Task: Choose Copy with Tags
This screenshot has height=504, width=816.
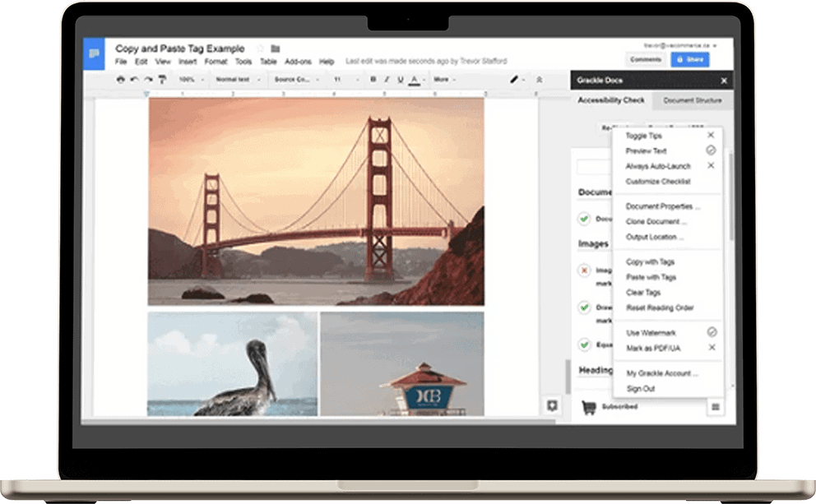Action: pos(650,261)
